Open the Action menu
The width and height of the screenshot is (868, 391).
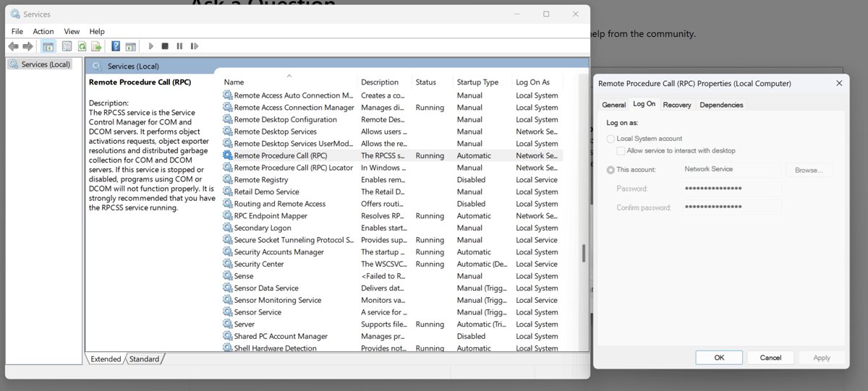tap(43, 31)
